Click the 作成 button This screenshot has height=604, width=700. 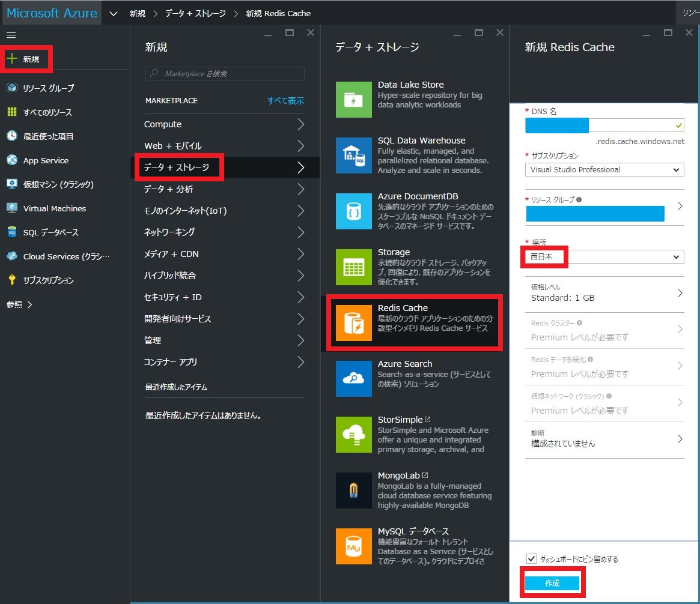coord(552,582)
